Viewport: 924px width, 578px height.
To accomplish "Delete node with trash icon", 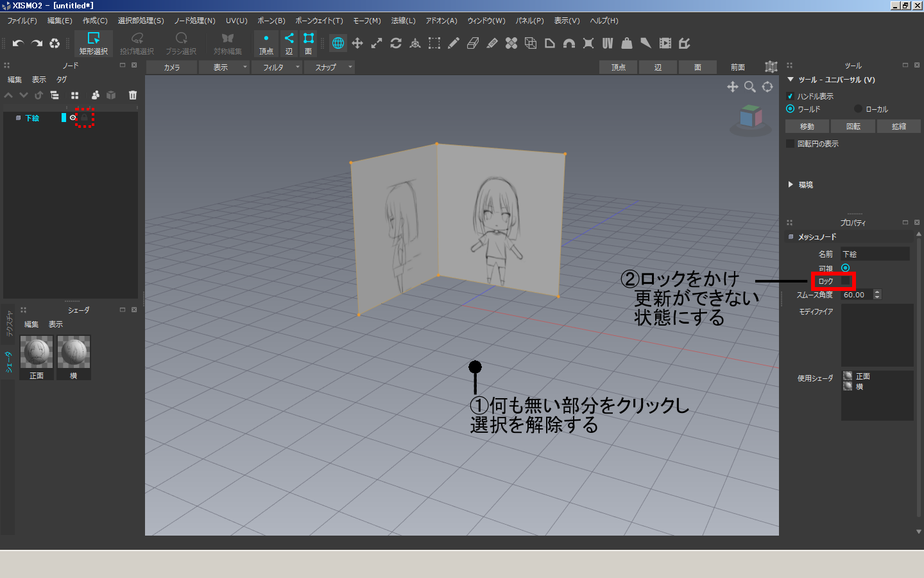I will [133, 95].
